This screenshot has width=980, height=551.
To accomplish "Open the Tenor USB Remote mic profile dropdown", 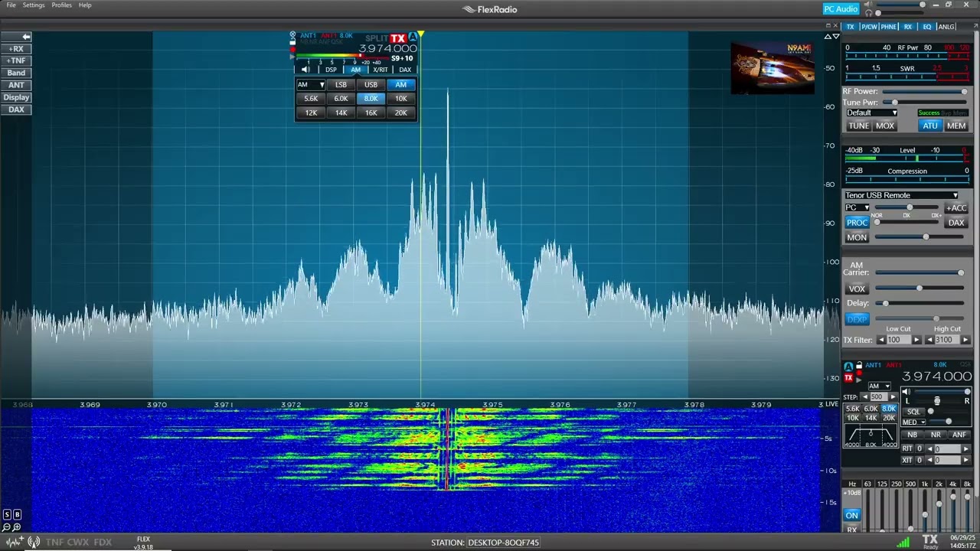I will [901, 195].
